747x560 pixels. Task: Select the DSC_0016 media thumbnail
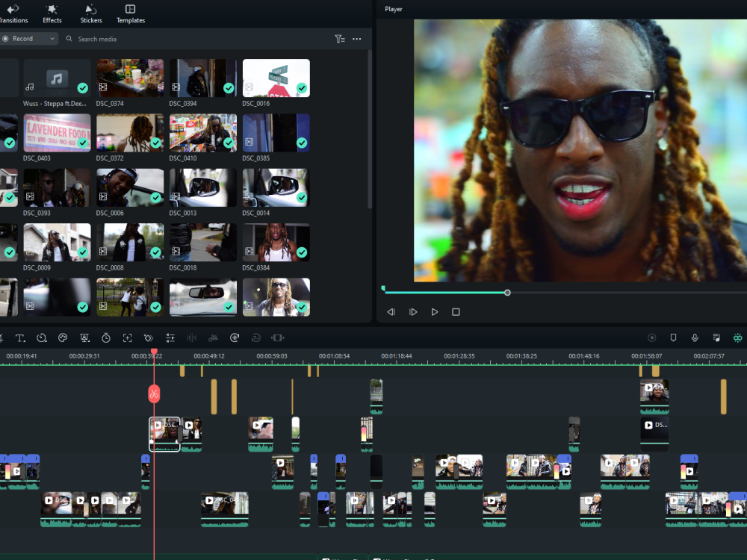276,78
